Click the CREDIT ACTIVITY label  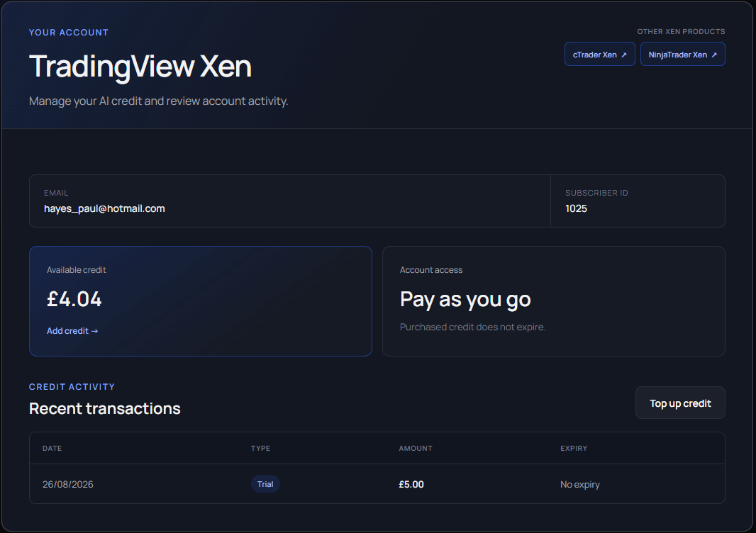[x=72, y=386]
